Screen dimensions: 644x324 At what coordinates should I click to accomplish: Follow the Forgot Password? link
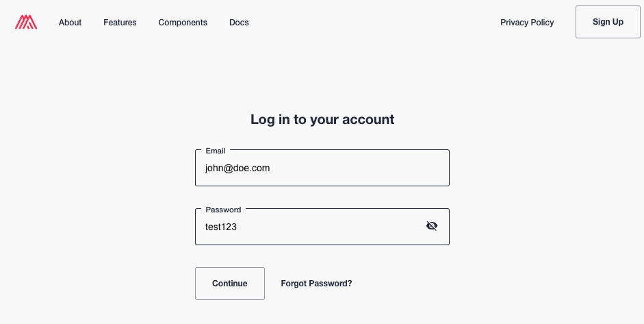click(x=316, y=284)
